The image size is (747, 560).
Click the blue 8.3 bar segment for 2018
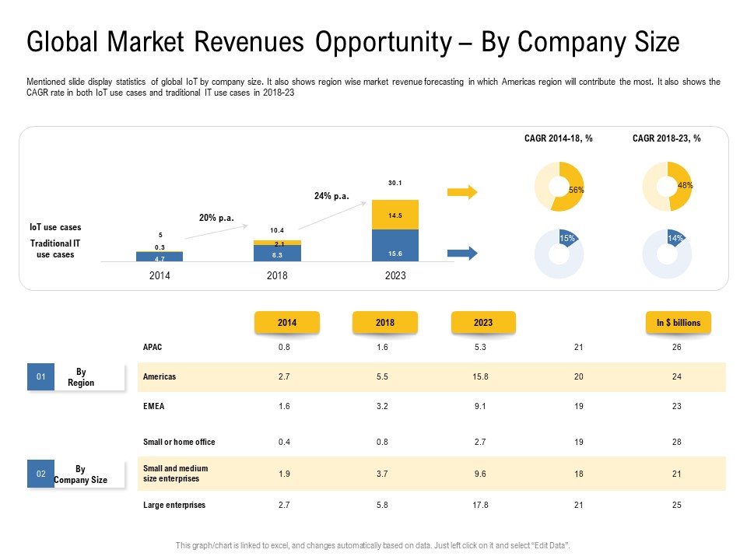pos(277,253)
